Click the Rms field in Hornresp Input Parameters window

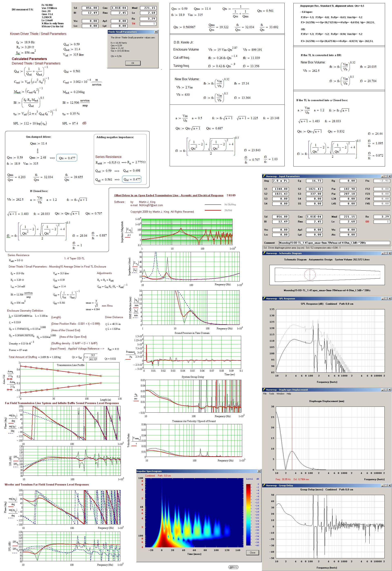[314, 222]
